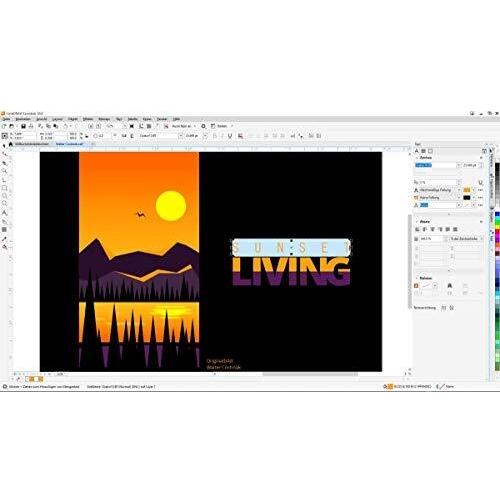500x500 pixels.
Task: Open the Effekte menu
Action: (88, 119)
